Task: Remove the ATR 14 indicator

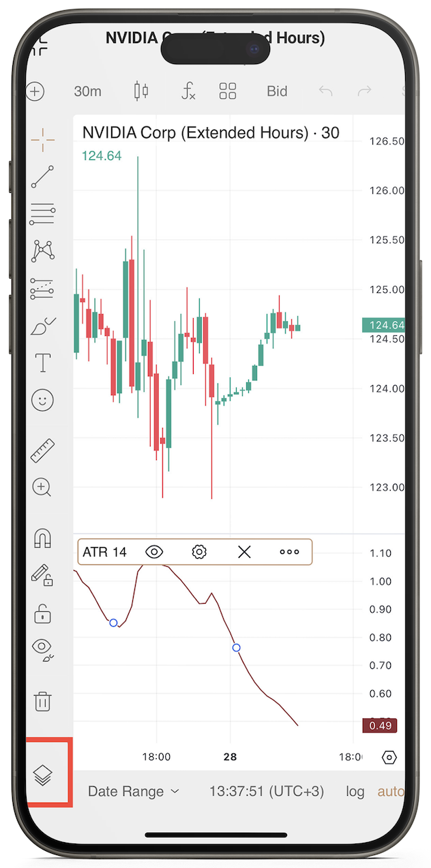Action: click(244, 552)
